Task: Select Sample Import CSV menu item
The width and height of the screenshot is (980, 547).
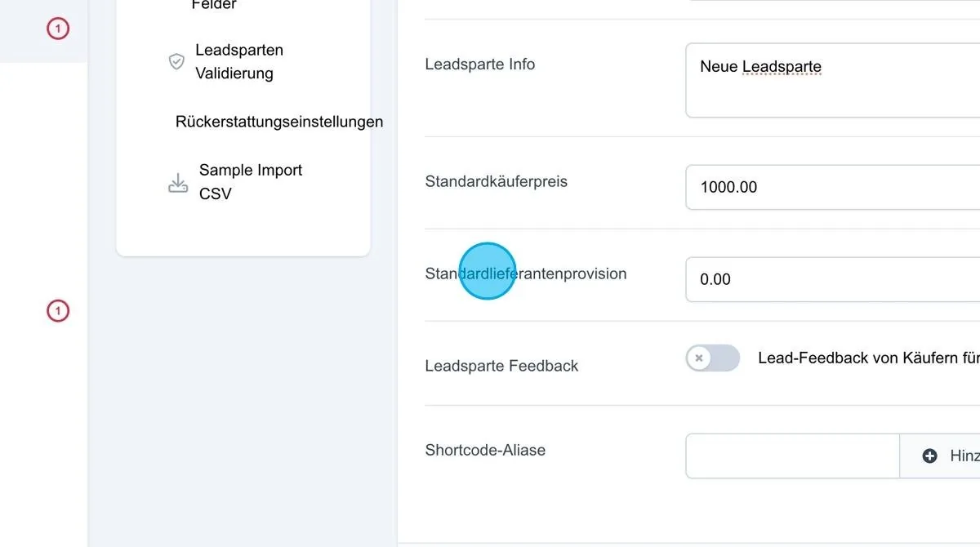Action: click(x=251, y=182)
